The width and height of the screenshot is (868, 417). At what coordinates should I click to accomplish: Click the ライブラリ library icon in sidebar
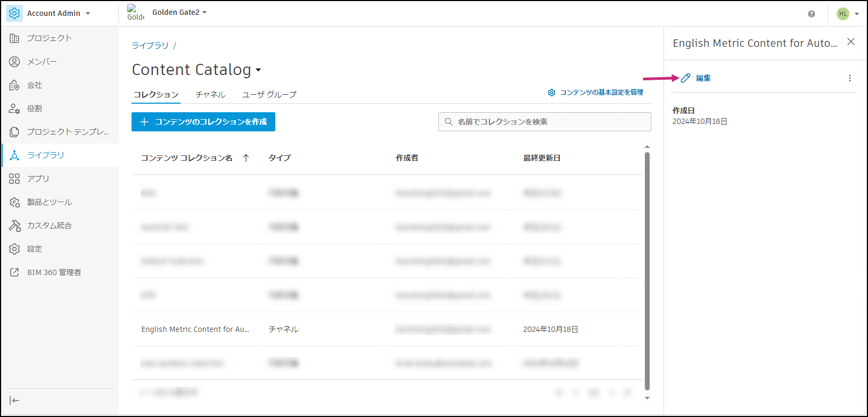(x=14, y=155)
